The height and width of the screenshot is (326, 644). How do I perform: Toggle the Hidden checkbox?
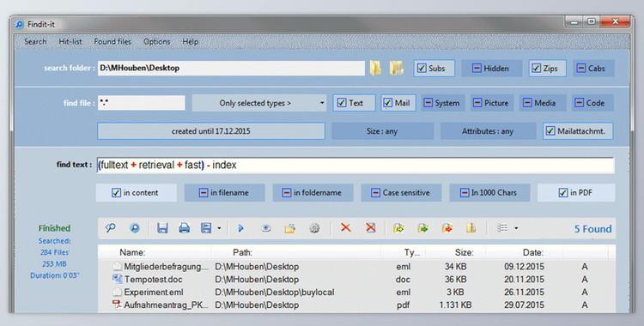[x=477, y=68]
